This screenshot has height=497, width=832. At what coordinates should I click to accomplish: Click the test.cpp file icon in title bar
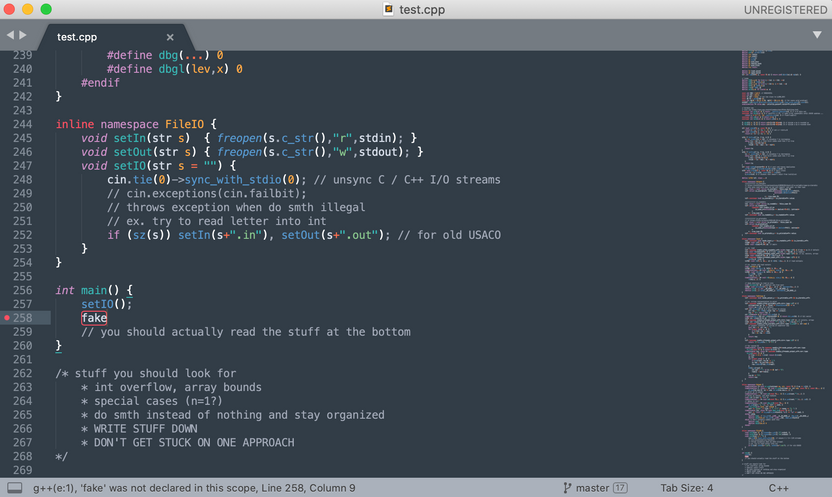[388, 10]
